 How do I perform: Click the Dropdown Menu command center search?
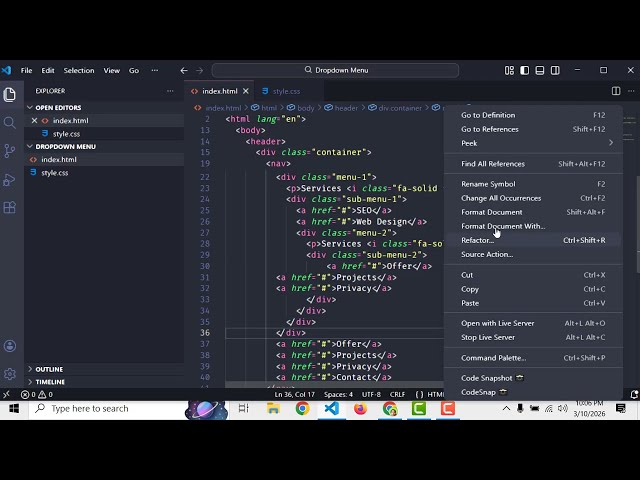pos(335,70)
